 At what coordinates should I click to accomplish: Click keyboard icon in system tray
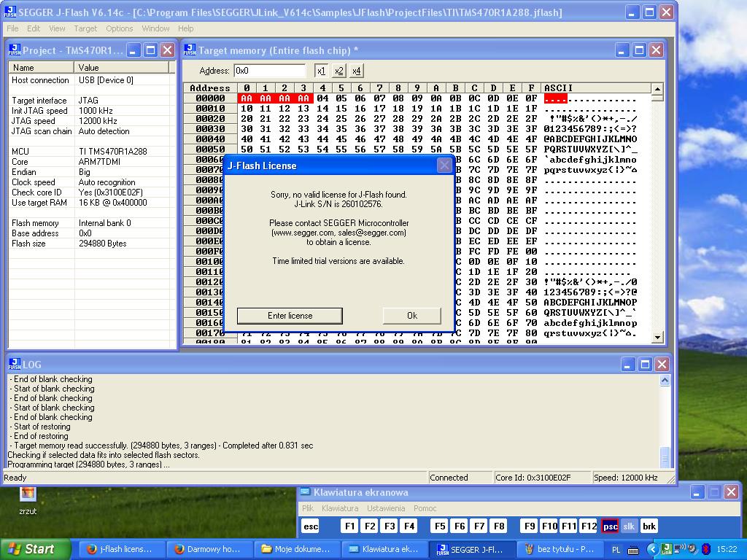633,551
